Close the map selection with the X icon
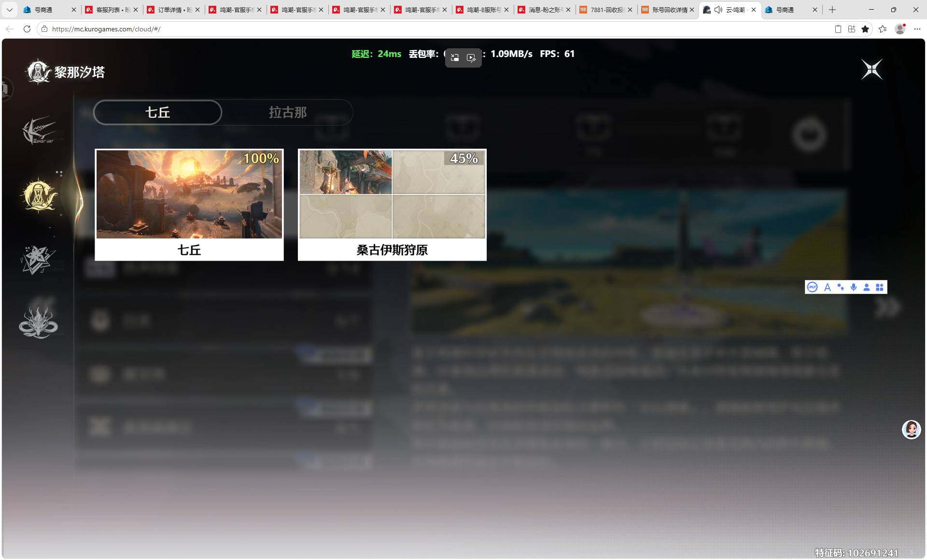Image resolution: width=927 pixels, height=560 pixels. point(872,70)
